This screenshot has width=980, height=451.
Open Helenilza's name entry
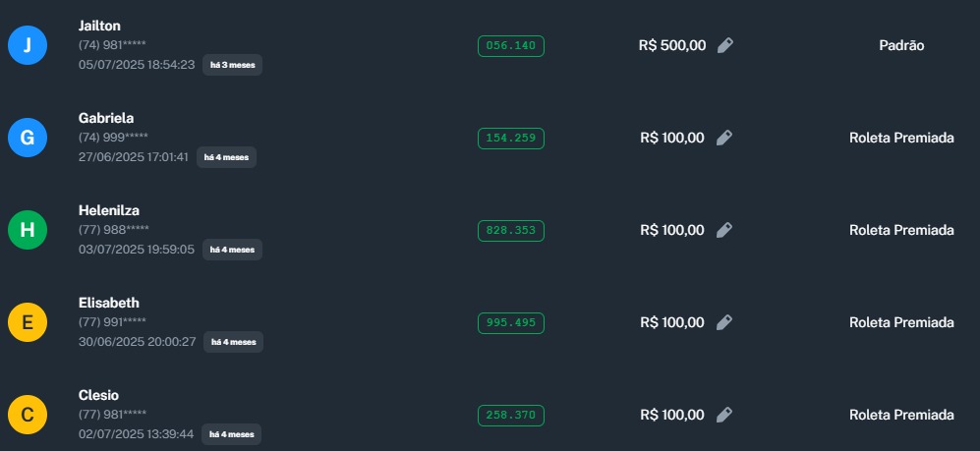108,210
